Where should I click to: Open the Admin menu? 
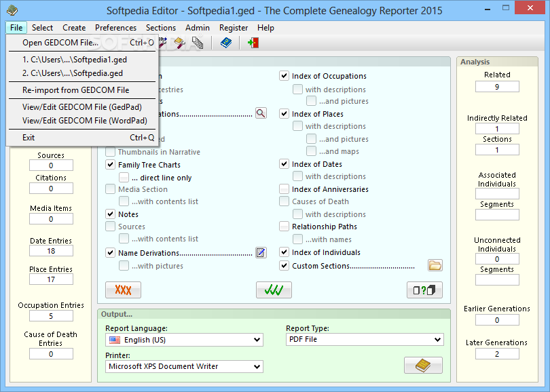point(198,28)
